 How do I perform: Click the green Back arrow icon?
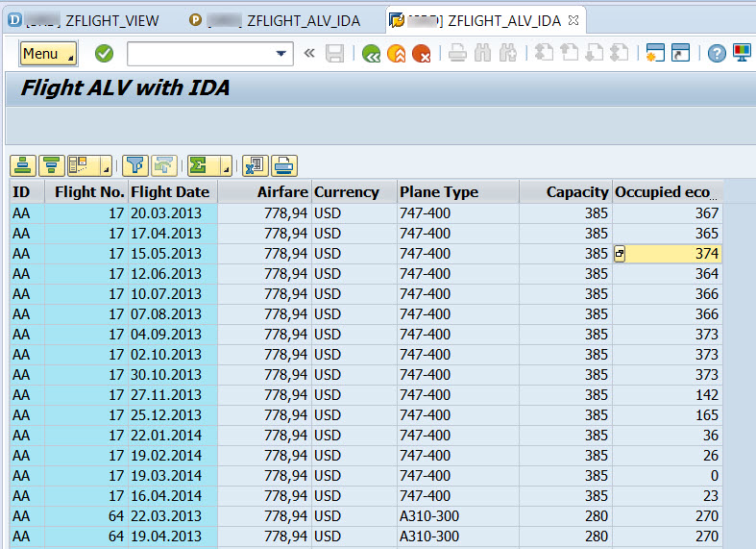(371, 54)
